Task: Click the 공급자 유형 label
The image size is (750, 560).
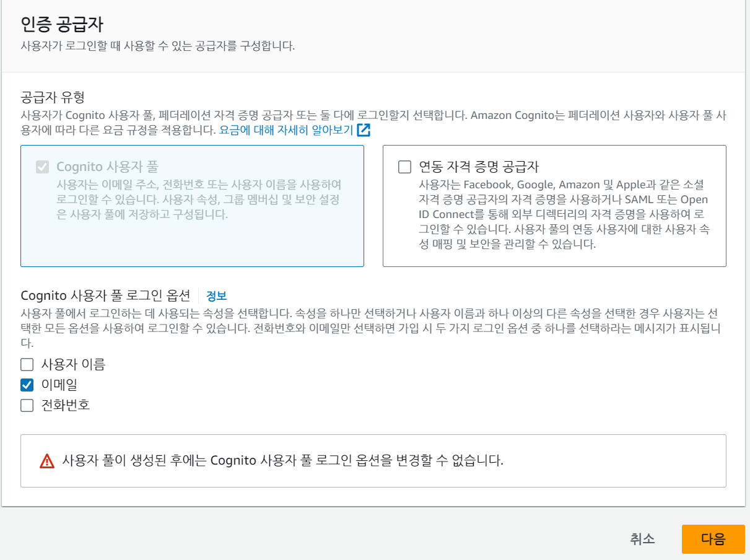Action: [x=53, y=97]
